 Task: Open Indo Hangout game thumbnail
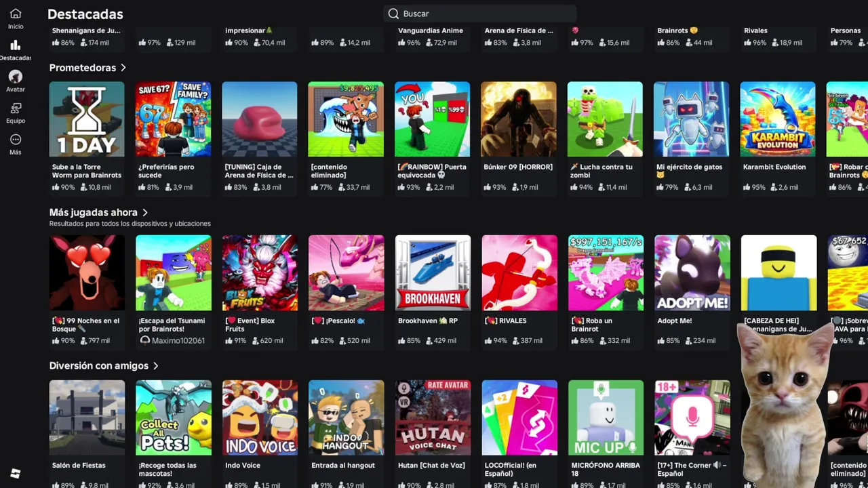pos(347,418)
